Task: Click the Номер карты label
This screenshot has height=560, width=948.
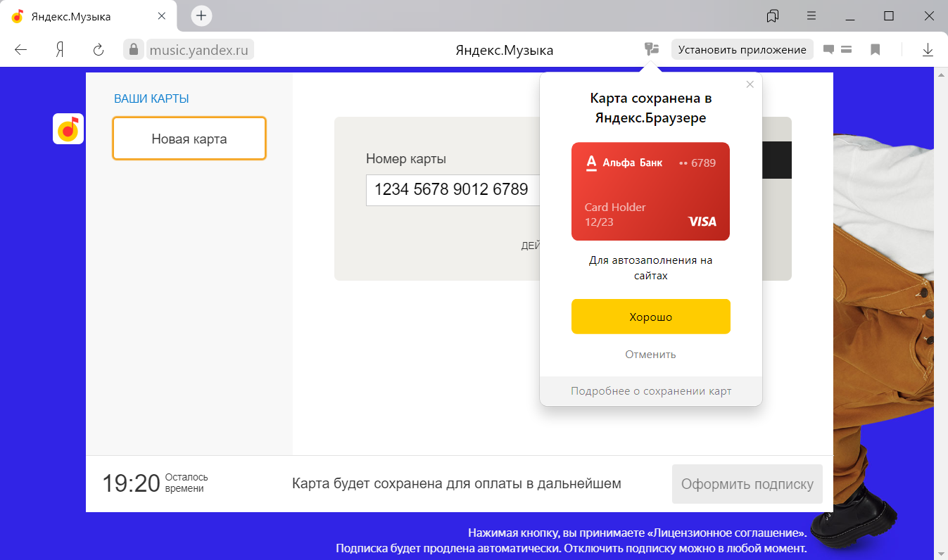Action: point(406,159)
